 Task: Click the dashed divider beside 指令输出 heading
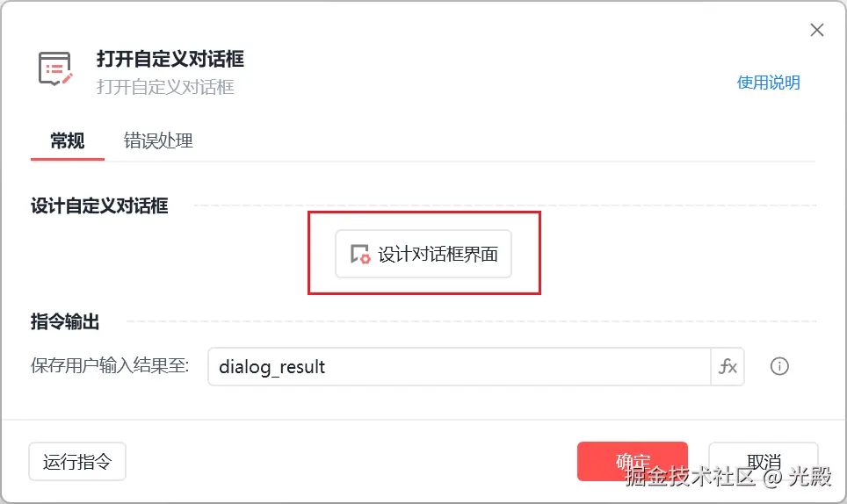(x=471, y=321)
